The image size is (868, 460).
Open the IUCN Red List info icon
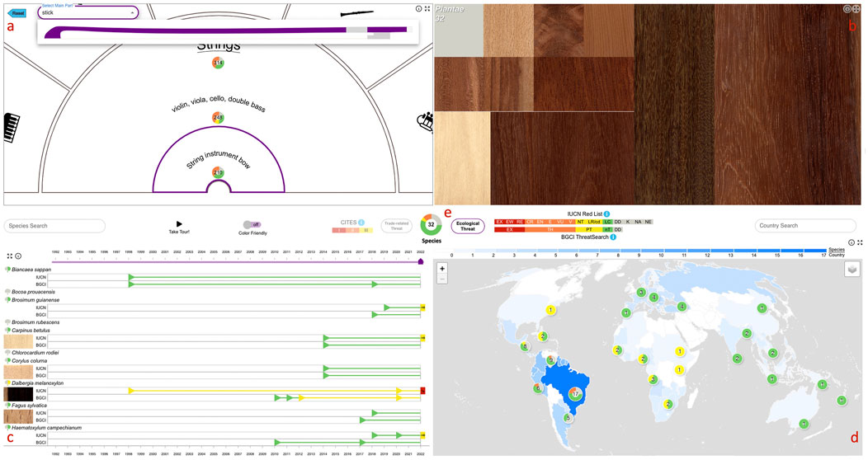606,214
